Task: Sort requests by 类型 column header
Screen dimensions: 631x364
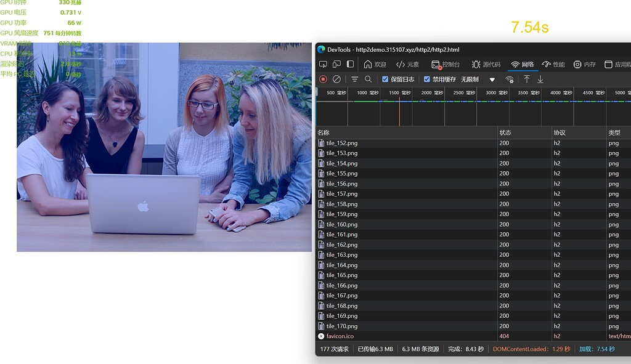Action: coord(619,133)
